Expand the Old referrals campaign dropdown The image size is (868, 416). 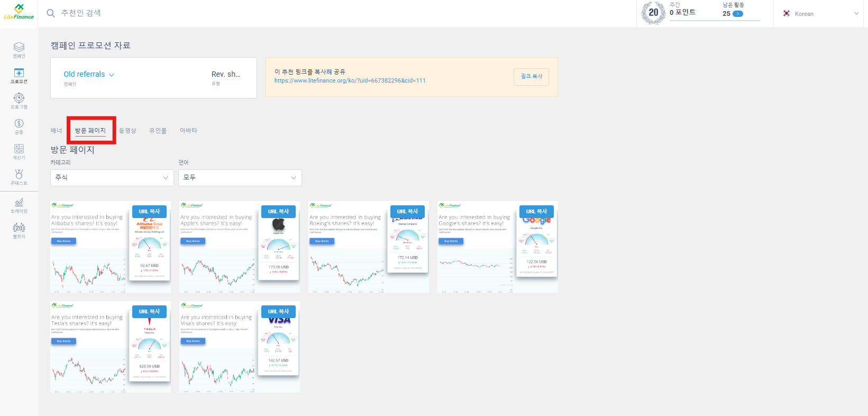[89, 75]
